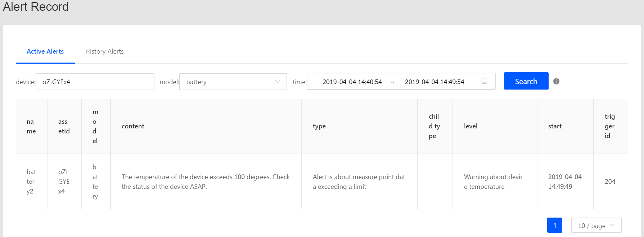Viewport: 644px width, 237px height.
Task: Click trigger id 204 in the alert row
Action: [610, 182]
